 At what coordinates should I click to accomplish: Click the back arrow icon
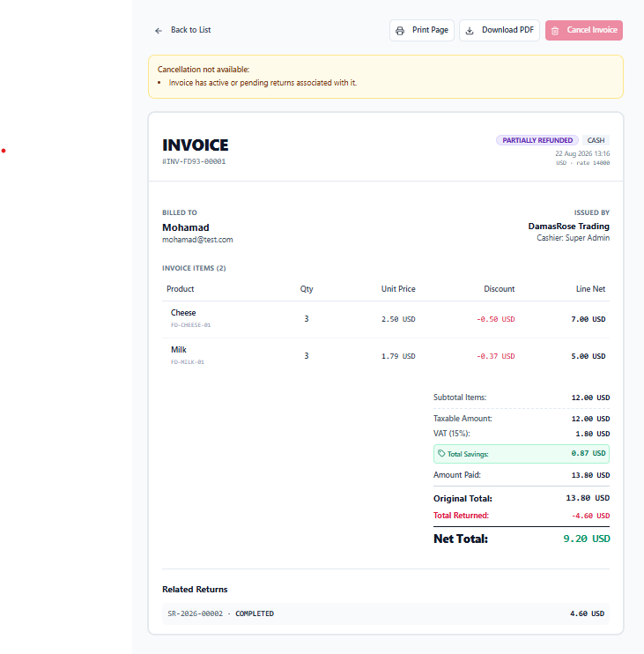(x=159, y=31)
